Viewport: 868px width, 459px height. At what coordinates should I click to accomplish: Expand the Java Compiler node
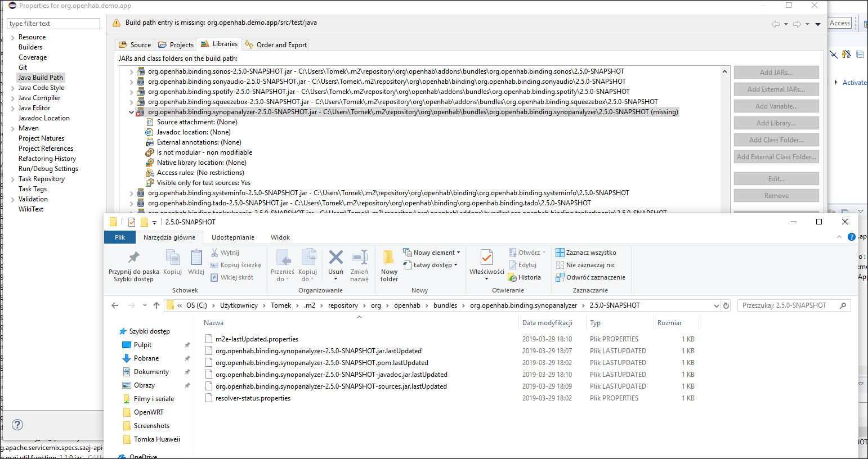[12, 98]
